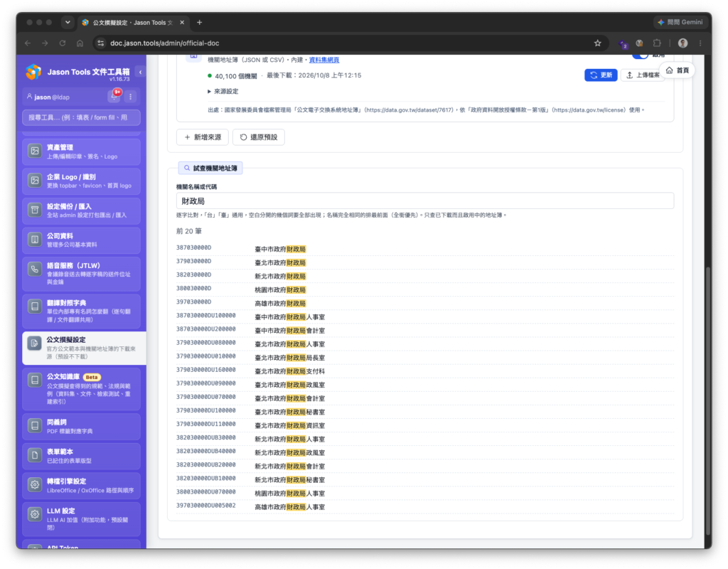Close the 公文撰擬設定 browser tab
Screen dimensions: 728x569
point(182,22)
